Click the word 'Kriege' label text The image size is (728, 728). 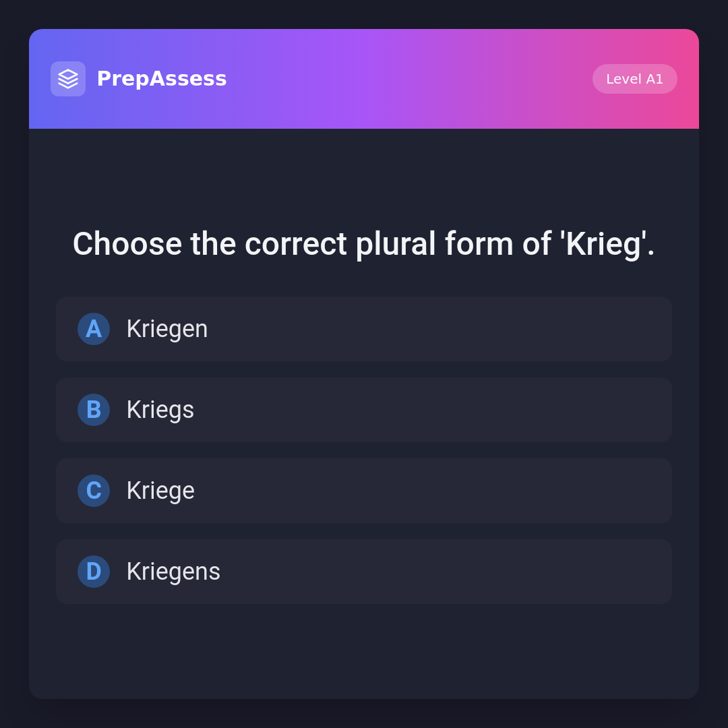pos(160,491)
